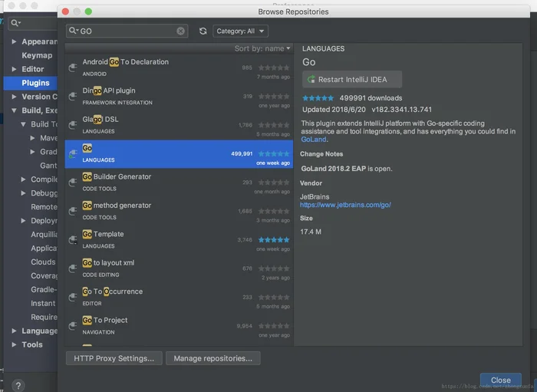This screenshot has width=537, height=392.
Task: Collapse the Build, Execution settings node
Action: (x=14, y=110)
